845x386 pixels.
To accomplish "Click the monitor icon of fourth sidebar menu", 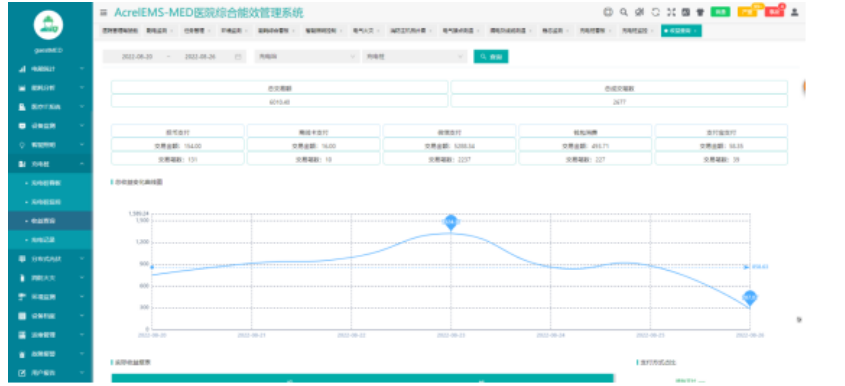I will (x=22, y=126).
